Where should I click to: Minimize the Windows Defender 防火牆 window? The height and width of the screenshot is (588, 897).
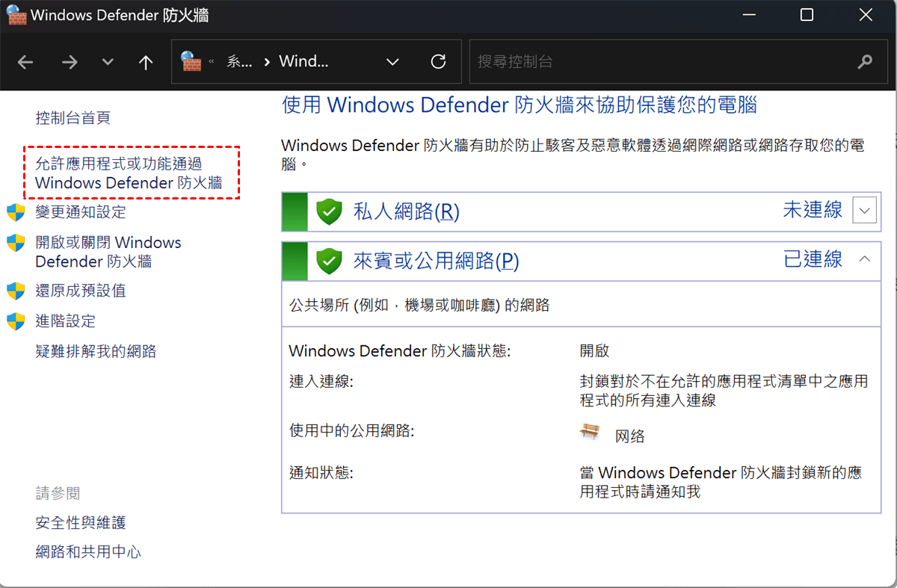click(x=747, y=14)
